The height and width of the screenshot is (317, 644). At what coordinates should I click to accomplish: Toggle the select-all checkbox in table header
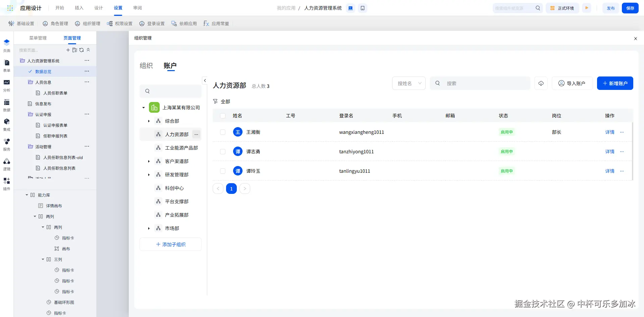(223, 116)
